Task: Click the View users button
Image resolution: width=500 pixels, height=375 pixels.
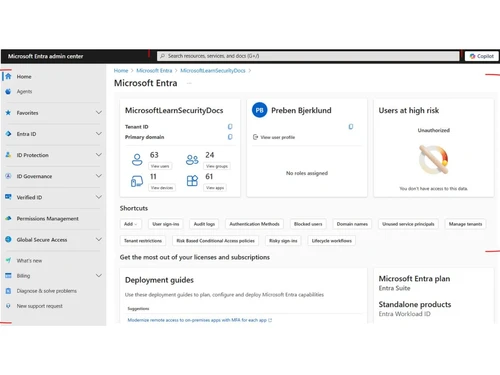Action: click(x=160, y=166)
